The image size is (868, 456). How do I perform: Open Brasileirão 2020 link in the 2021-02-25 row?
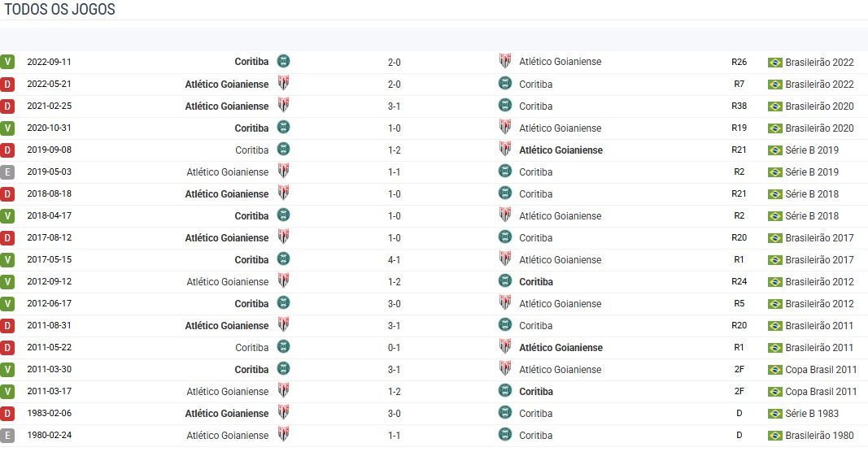click(819, 106)
